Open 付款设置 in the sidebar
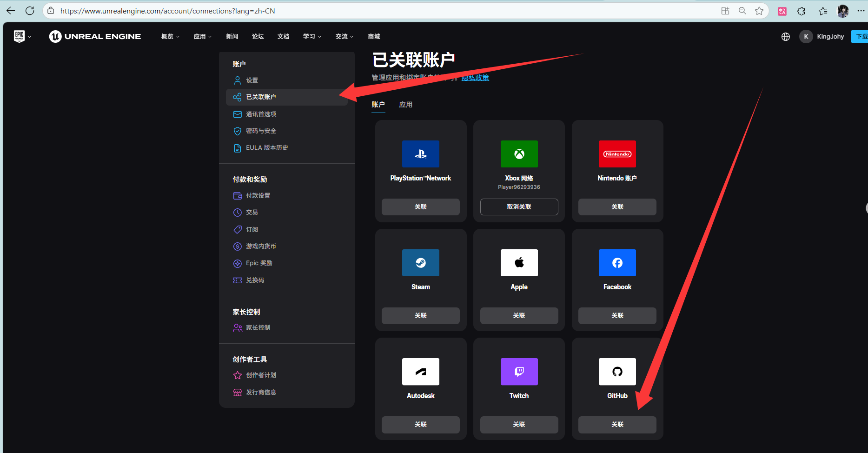 pyautogui.click(x=287, y=196)
